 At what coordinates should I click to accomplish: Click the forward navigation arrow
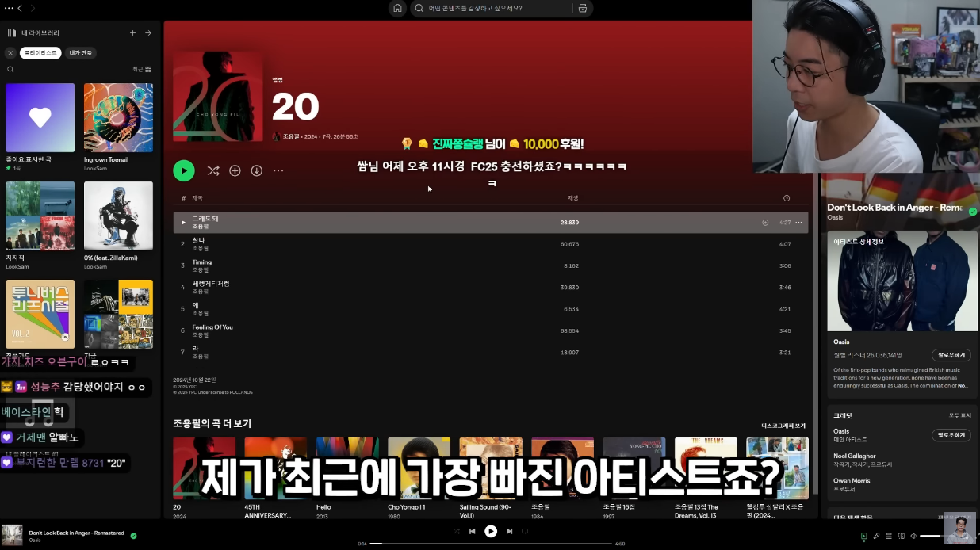33,8
